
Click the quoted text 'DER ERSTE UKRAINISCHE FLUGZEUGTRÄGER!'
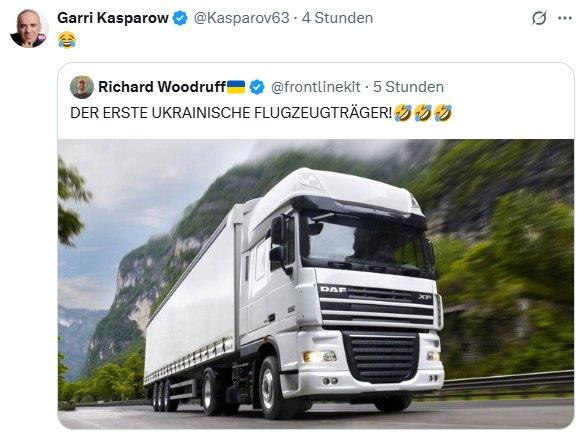231,113
